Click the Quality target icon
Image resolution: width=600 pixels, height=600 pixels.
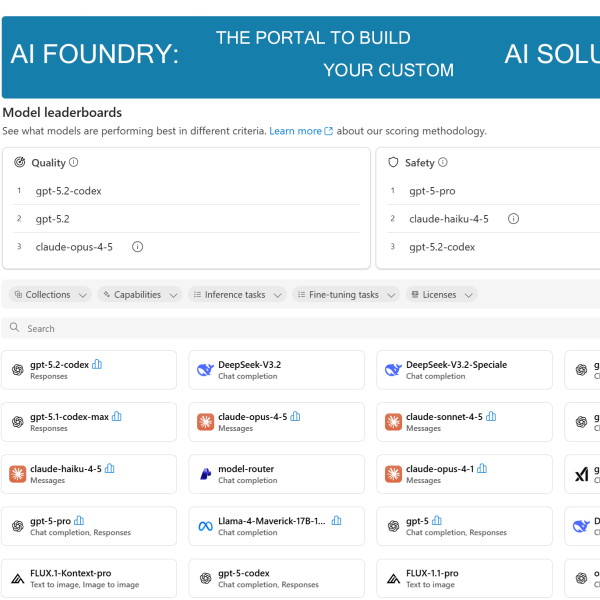tap(20, 163)
